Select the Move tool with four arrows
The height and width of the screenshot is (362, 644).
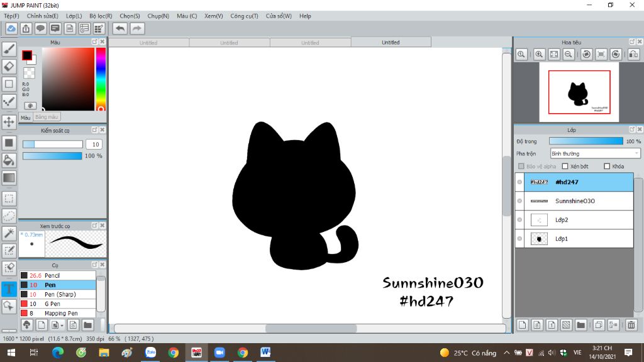[9, 122]
